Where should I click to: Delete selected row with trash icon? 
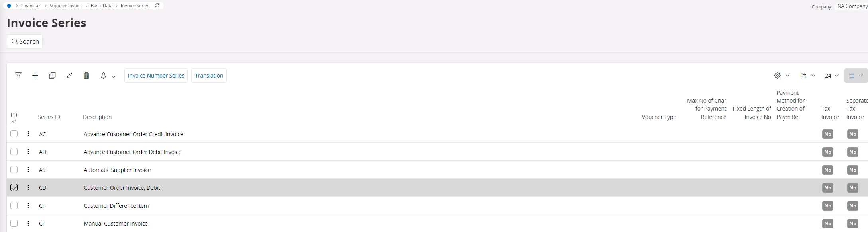[x=86, y=76]
